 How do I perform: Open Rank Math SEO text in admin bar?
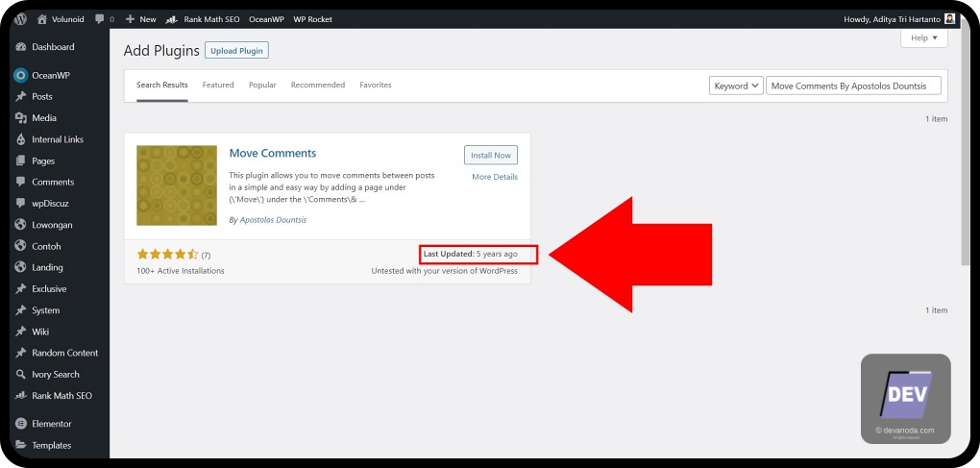coord(212,19)
